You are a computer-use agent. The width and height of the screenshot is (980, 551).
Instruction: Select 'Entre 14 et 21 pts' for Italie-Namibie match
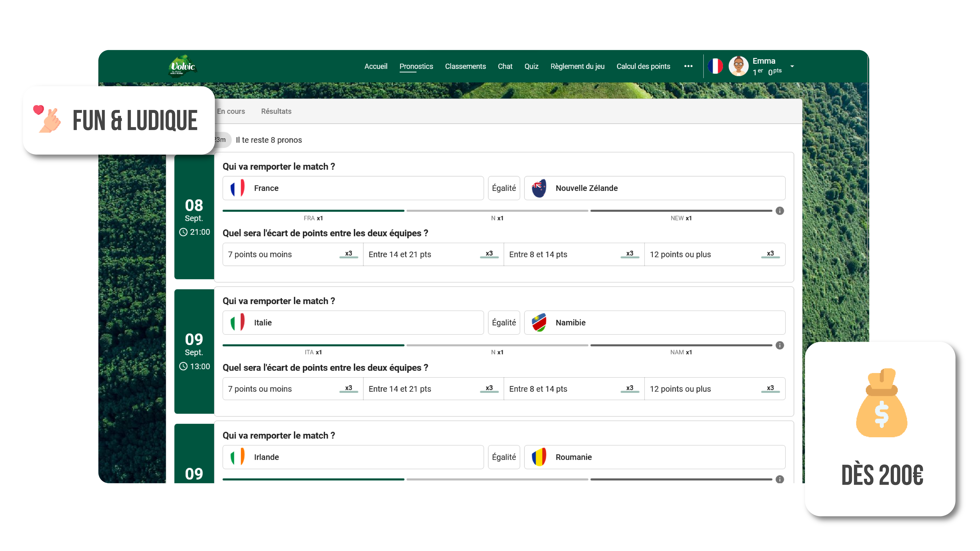click(x=434, y=389)
